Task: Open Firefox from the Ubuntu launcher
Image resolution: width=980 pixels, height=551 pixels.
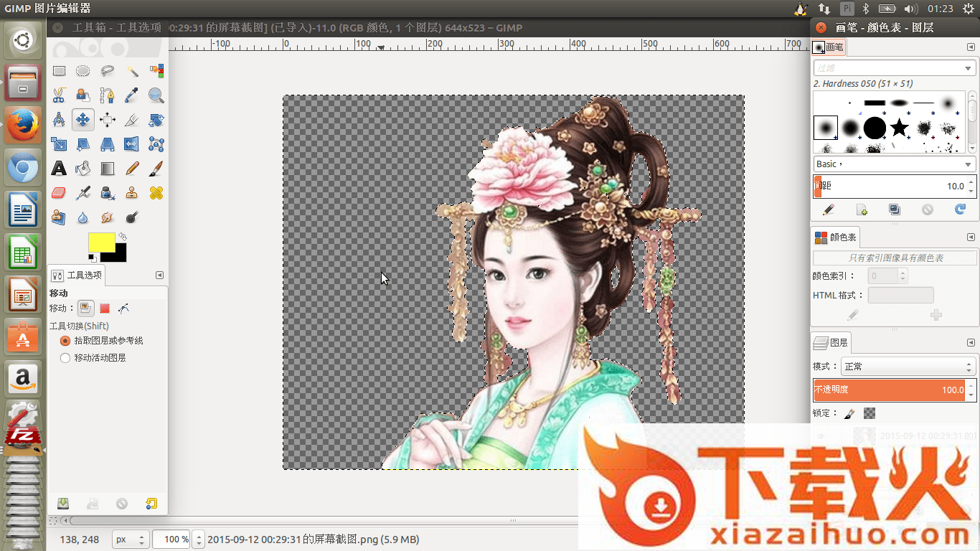Action: point(23,126)
